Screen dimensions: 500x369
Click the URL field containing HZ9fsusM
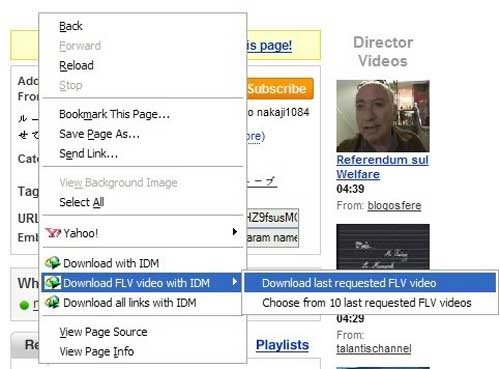(272, 218)
